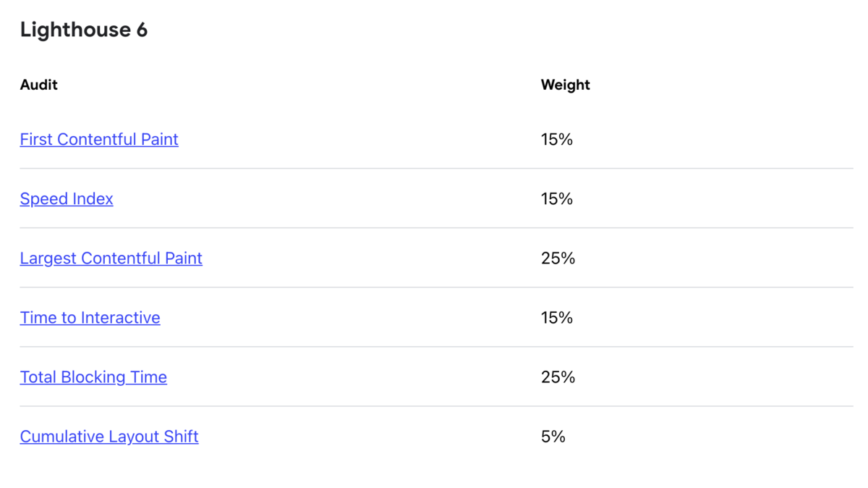Click the Largest Contentful Paint 25% weight

[x=558, y=258]
